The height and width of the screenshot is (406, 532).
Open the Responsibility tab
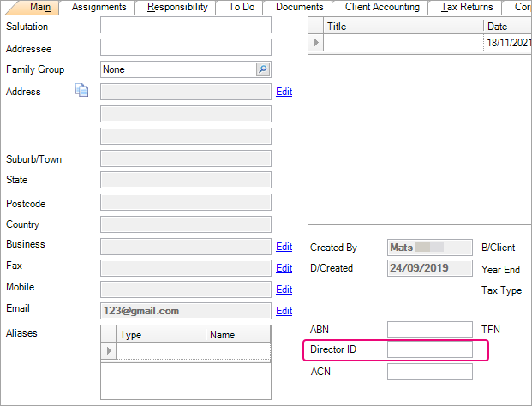[x=177, y=7]
